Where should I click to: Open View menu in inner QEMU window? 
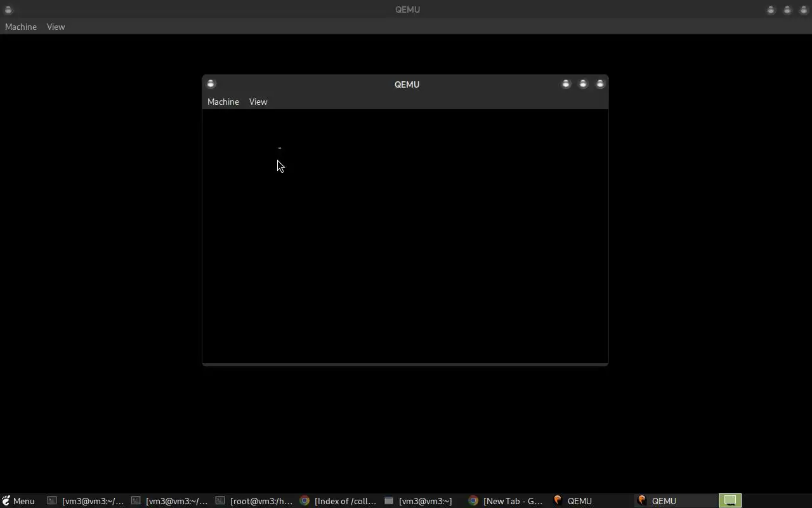[258, 102]
